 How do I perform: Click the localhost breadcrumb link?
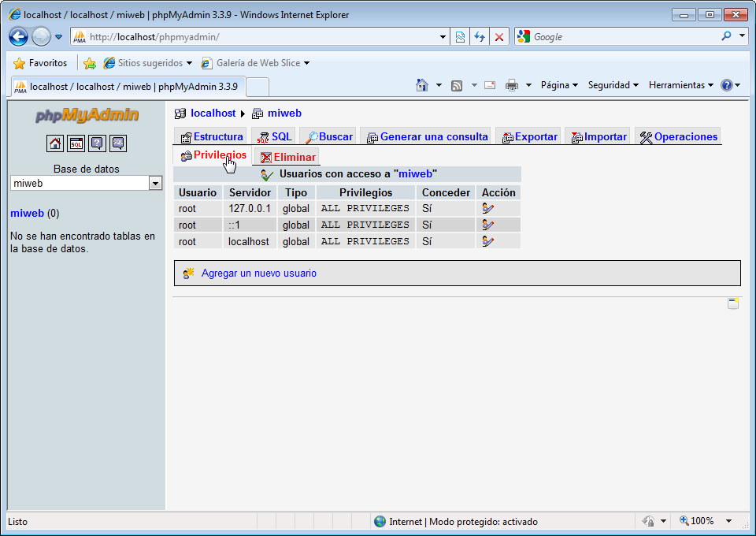pos(213,113)
